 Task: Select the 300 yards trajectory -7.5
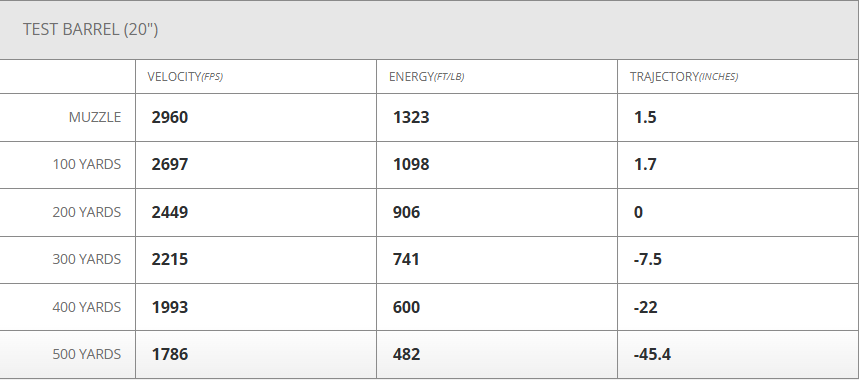coord(648,259)
